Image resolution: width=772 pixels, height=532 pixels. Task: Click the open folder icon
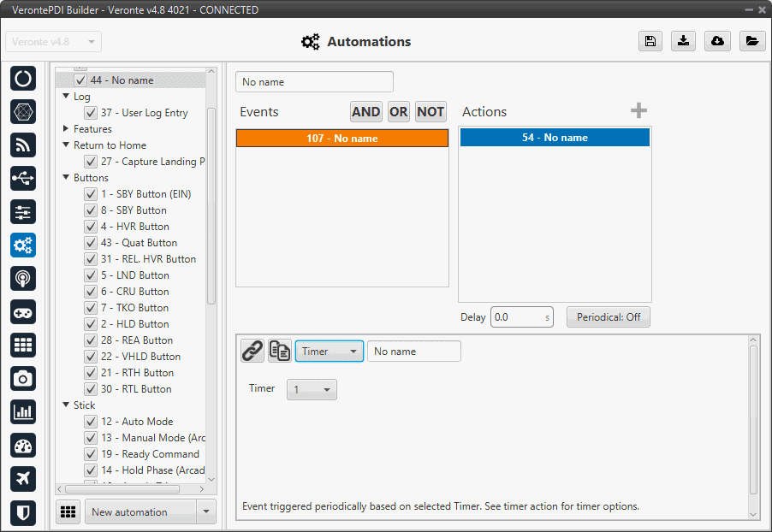click(751, 42)
